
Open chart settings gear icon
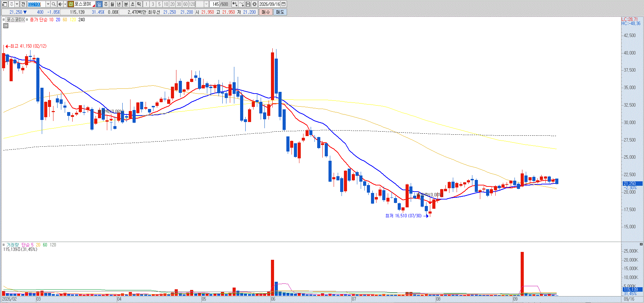click(x=255, y=4)
